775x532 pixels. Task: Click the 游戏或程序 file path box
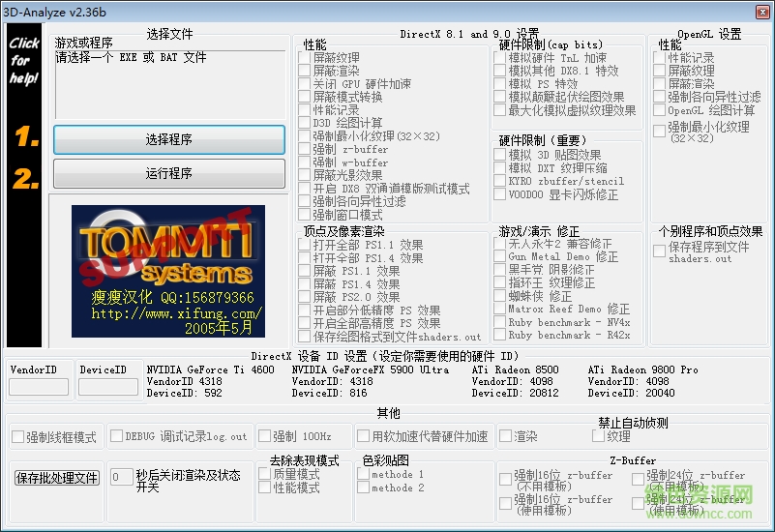pyautogui.click(x=170, y=84)
